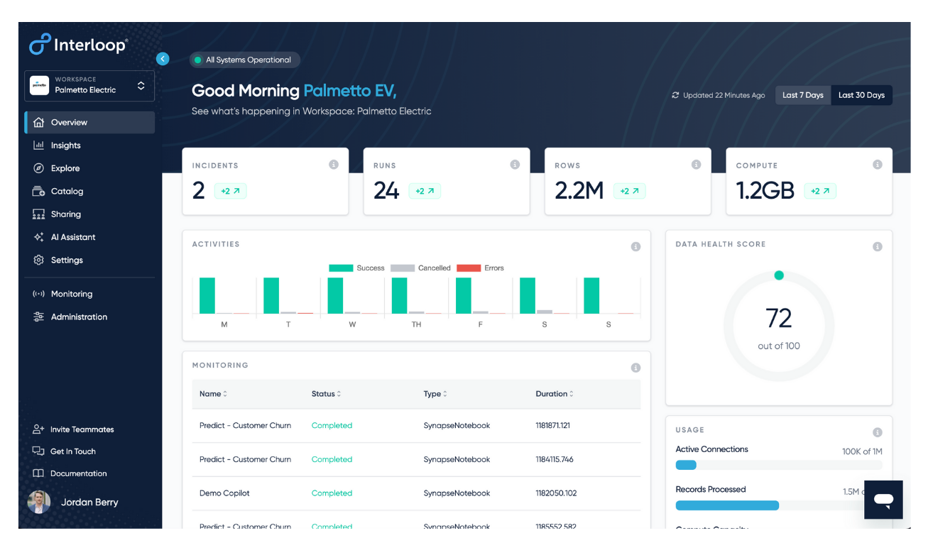Click the Palmetto workspace logo thumbnail
The width and height of the screenshot is (933, 560).
39,86
